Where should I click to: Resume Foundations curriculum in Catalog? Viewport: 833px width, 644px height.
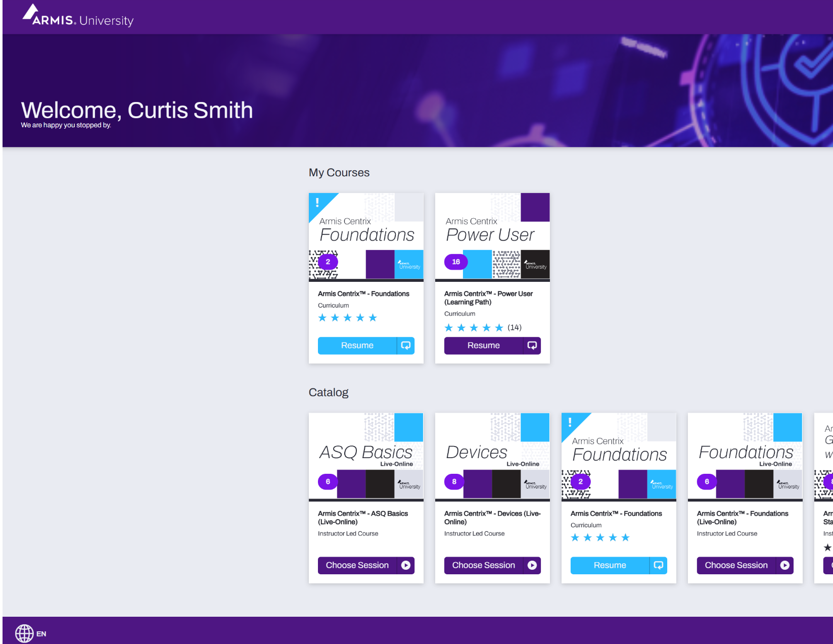pyautogui.click(x=610, y=565)
